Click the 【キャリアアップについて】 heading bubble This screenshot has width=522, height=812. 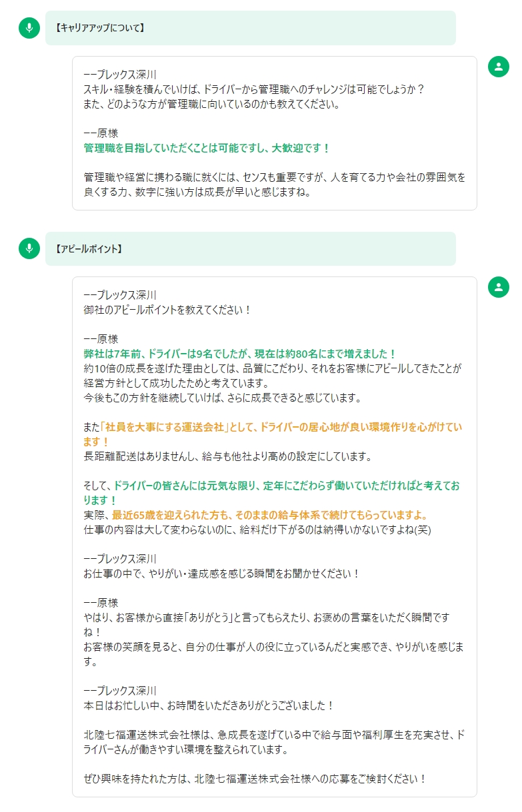pyautogui.click(x=251, y=28)
